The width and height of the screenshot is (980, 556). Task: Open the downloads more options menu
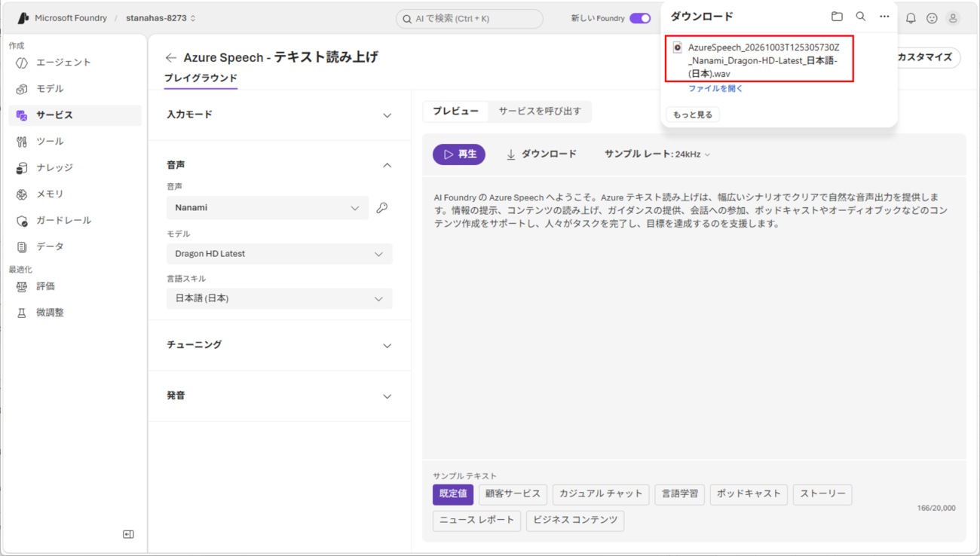tap(884, 16)
